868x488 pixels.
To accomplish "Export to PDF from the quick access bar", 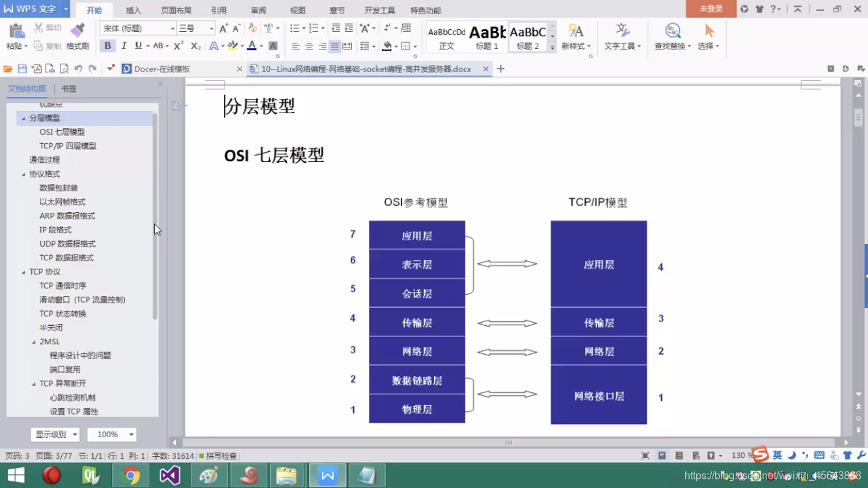I will pyautogui.click(x=36, y=68).
